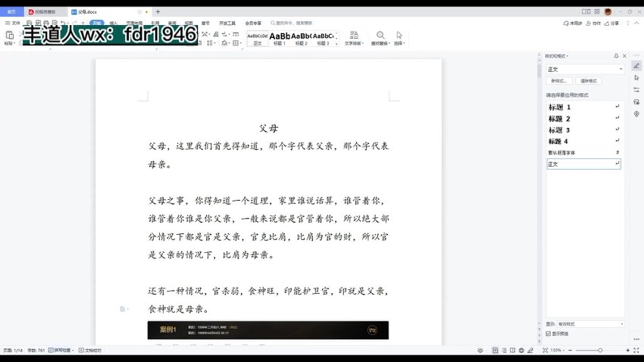Select the highlighted 正文 (Body) style list entry
Viewport: 644px width, 362px height.
pyautogui.click(x=583, y=164)
